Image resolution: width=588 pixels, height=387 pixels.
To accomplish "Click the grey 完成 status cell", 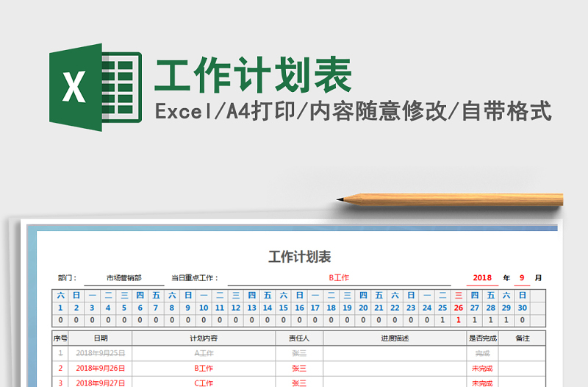I will (483, 353).
